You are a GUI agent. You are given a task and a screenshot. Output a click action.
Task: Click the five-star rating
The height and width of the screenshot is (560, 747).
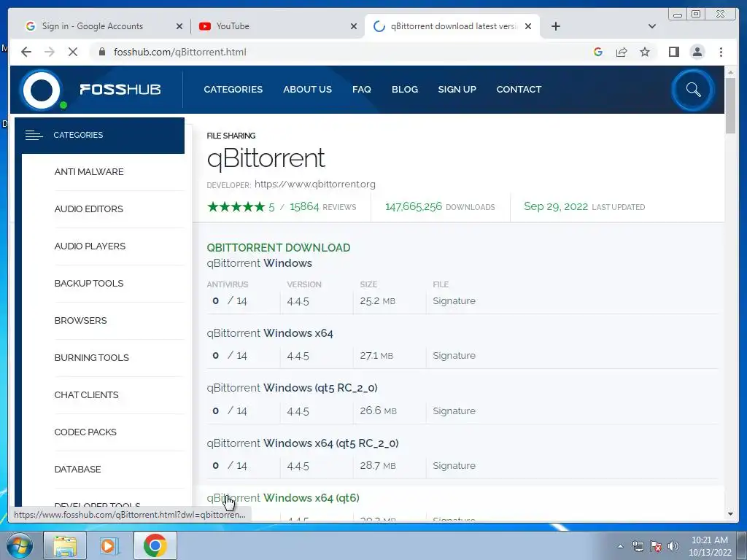point(236,206)
